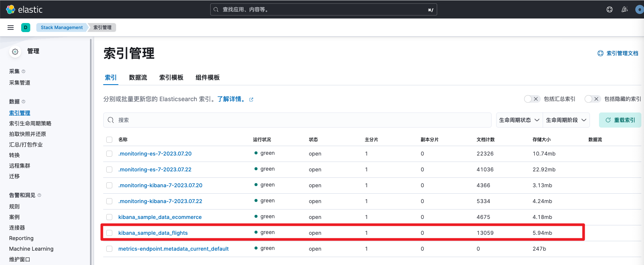Click the index 搜索 input field
The image size is (644, 265).
(x=297, y=120)
